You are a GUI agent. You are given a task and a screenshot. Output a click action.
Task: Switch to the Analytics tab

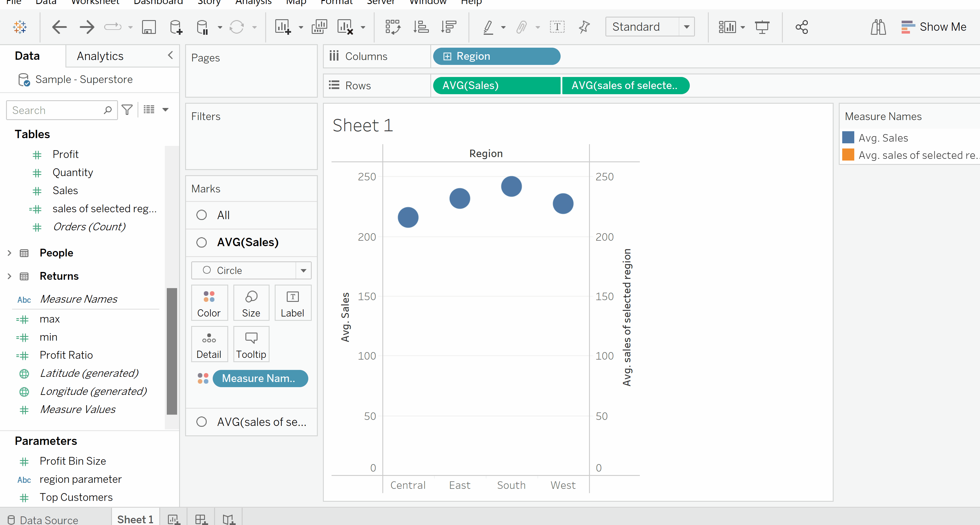point(100,56)
